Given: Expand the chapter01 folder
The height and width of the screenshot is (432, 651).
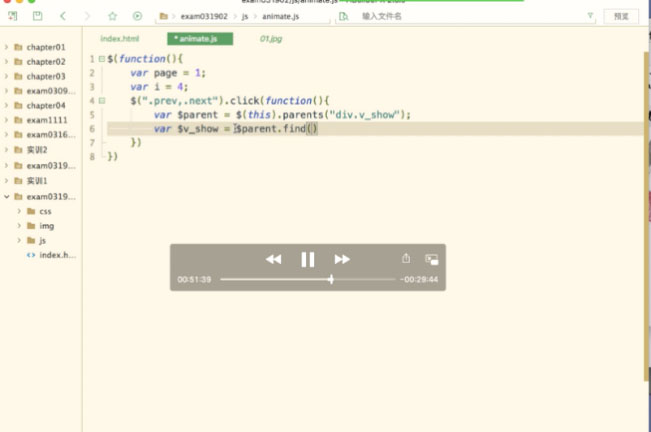Looking at the screenshot, I should tap(7, 48).
